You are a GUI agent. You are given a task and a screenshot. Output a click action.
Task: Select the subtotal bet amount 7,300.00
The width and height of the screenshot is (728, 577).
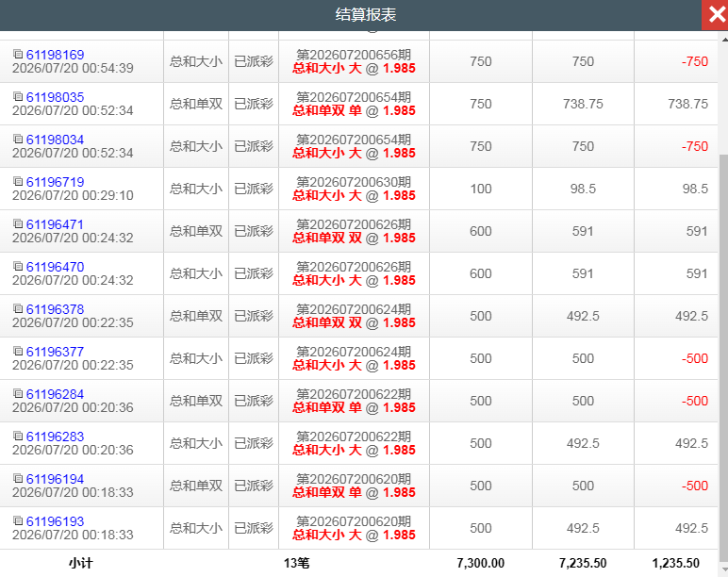click(481, 563)
